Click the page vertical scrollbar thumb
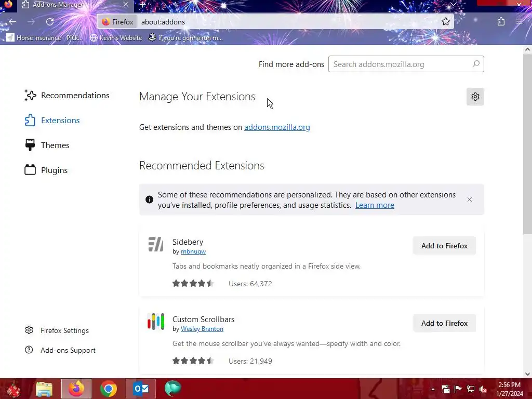532x399 pixels. coord(527,144)
